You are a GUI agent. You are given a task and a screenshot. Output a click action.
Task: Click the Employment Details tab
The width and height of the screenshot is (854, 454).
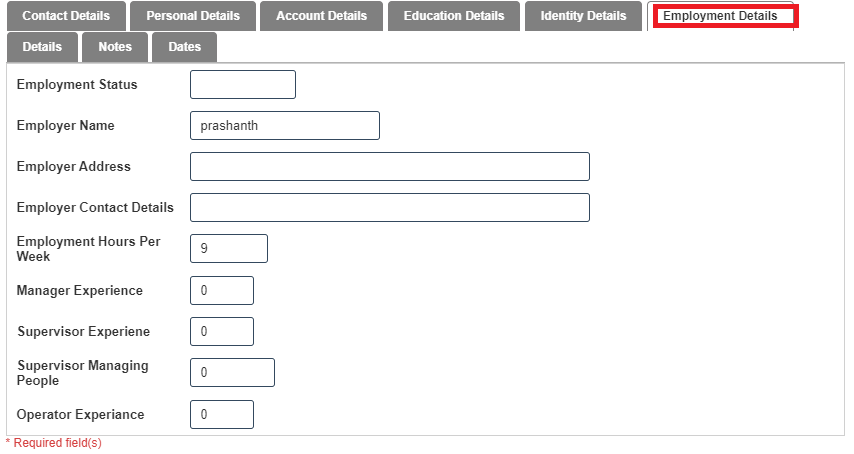(720, 16)
